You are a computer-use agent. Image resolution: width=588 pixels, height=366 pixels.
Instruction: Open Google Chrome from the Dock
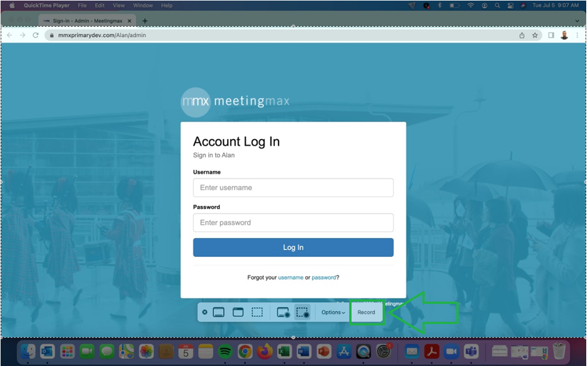click(x=245, y=351)
